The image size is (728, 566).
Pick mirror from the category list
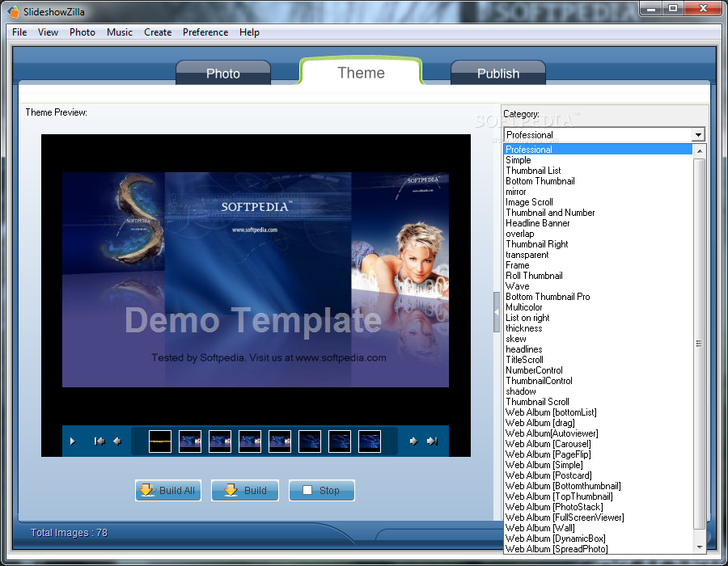[x=598, y=192]
